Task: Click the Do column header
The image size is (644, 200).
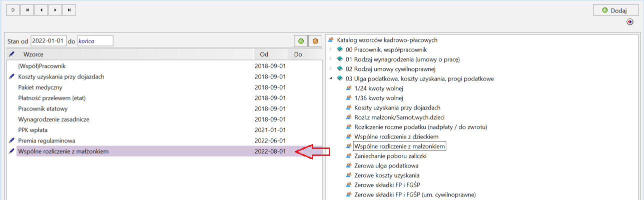Action: click(x=298, y=54)
